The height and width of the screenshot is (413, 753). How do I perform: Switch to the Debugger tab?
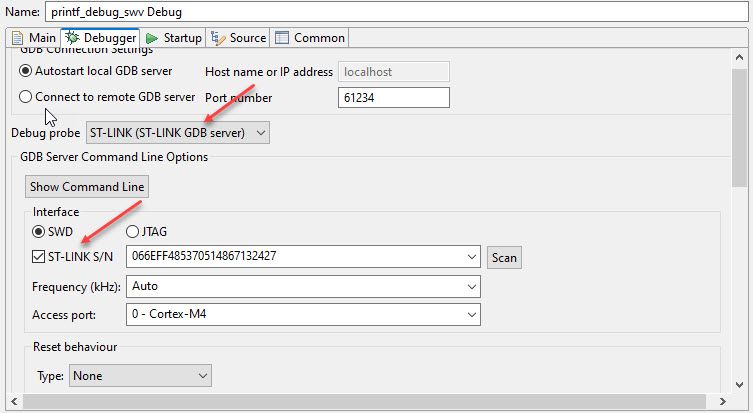coord(101,37)
